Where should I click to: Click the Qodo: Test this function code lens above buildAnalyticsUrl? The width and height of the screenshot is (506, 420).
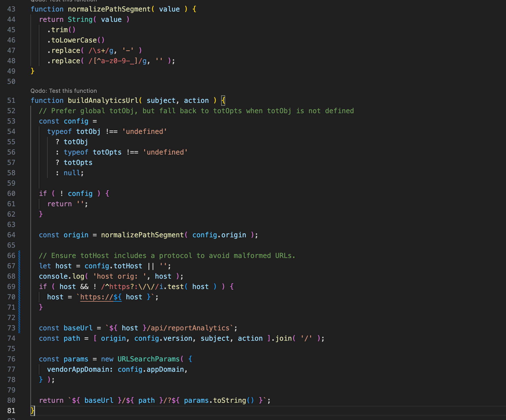(x=63, y=91)
